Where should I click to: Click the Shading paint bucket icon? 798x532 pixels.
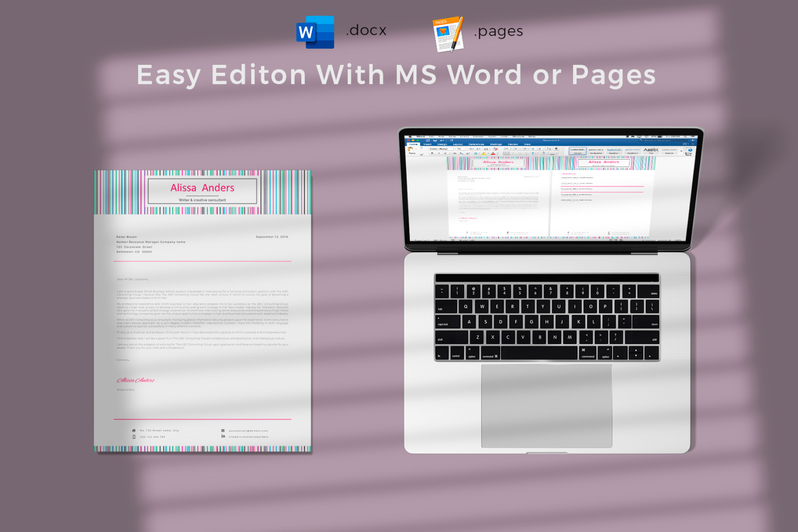pos(544,153)
